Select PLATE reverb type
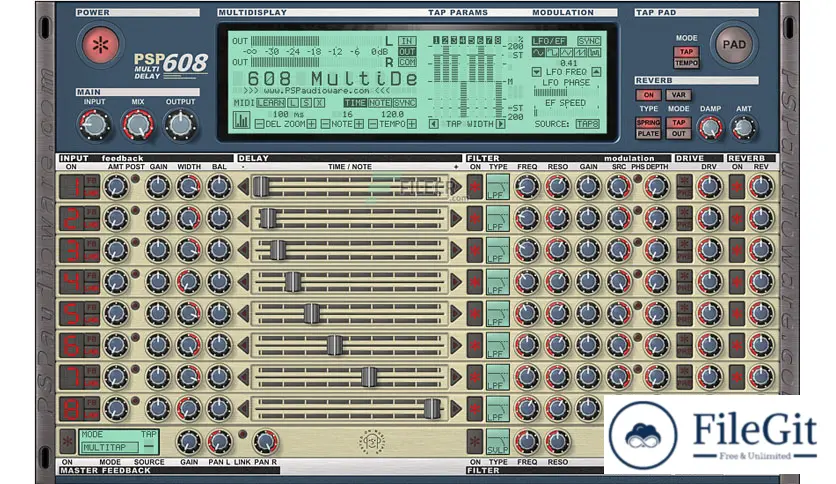The width and height of the screenshot is (836, 484). (x=648, y=134)
